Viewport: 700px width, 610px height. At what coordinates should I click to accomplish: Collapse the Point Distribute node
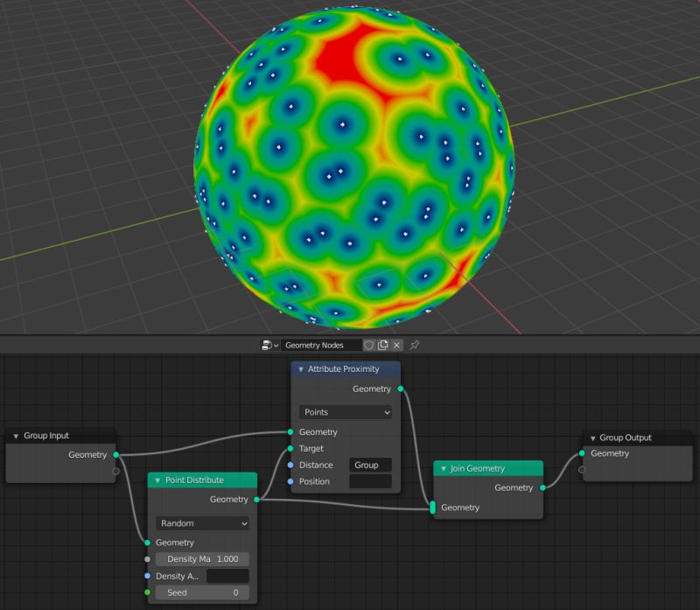point(156,480)
